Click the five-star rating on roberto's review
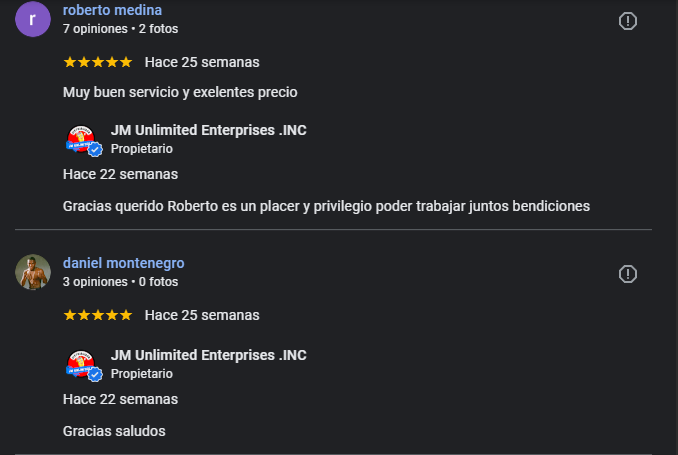 (97, 62)
